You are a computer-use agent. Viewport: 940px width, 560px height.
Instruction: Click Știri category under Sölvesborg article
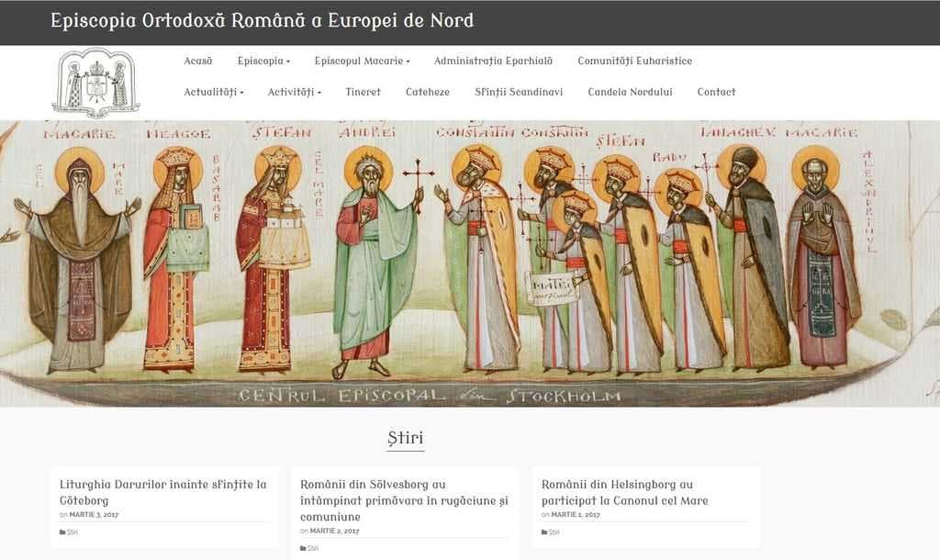click(314, 549)
